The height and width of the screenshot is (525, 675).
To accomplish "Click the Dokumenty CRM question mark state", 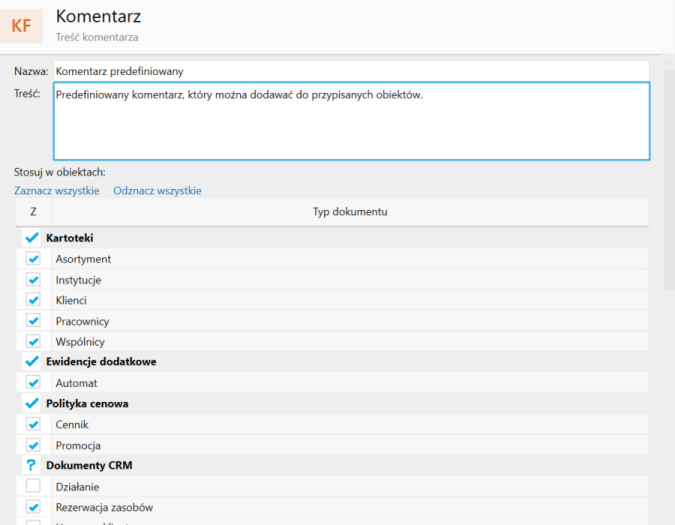I will click(x=32, y=466).
